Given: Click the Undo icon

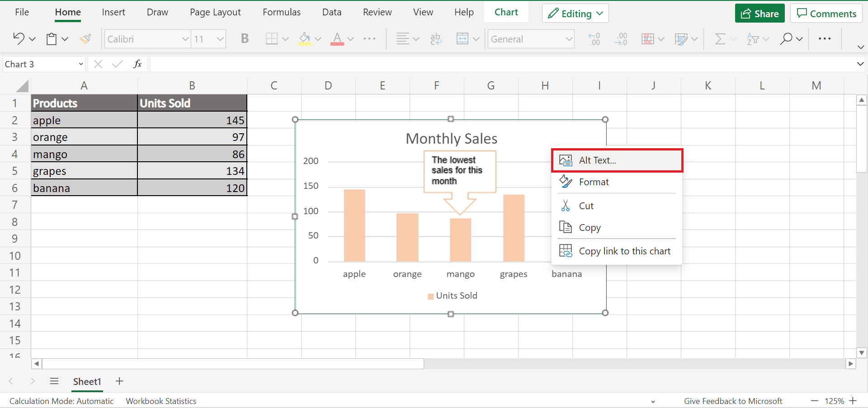Looking at the screenshot, I should click(x=19, y=38).
